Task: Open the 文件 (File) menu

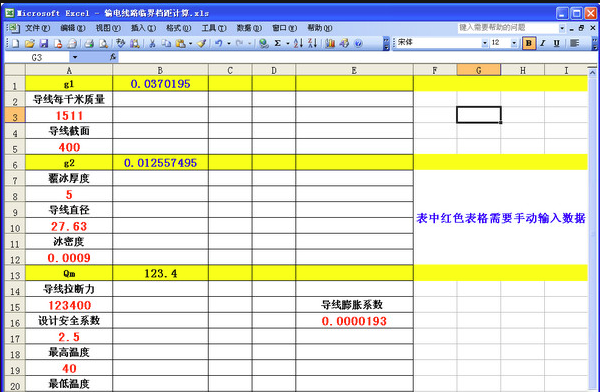Action: coord(38,28)
